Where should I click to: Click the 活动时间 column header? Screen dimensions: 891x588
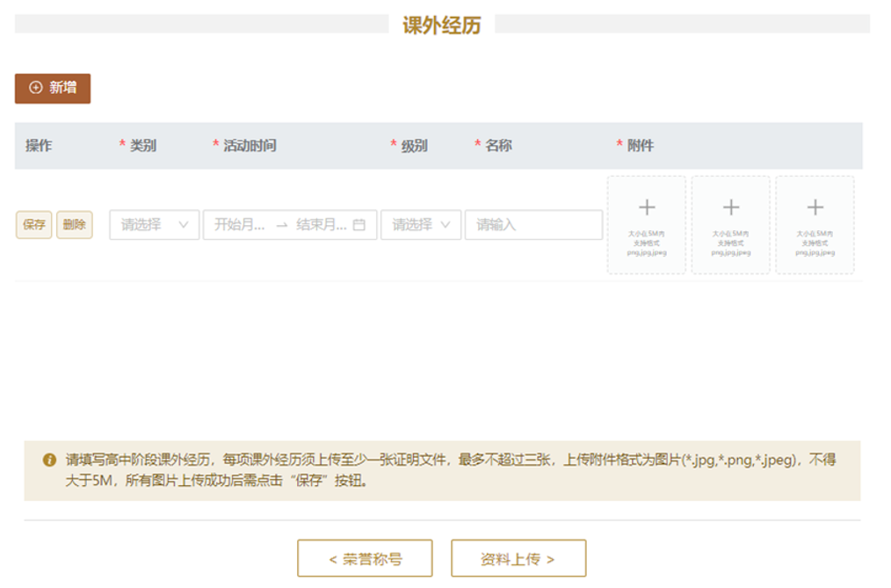pos(250,146)
